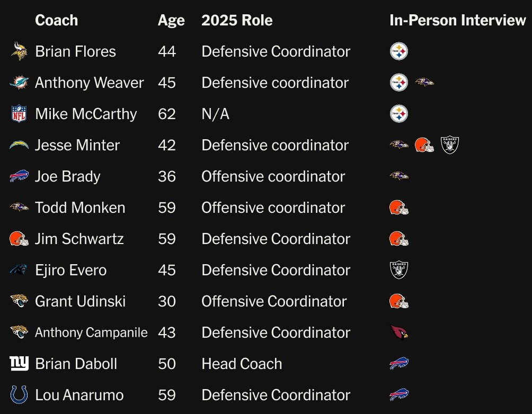The width and height of the screenshot is (532, 414).
Task: Click the Bills interview logo in Brian Daboll's row
Action: [x=399, y=363]
